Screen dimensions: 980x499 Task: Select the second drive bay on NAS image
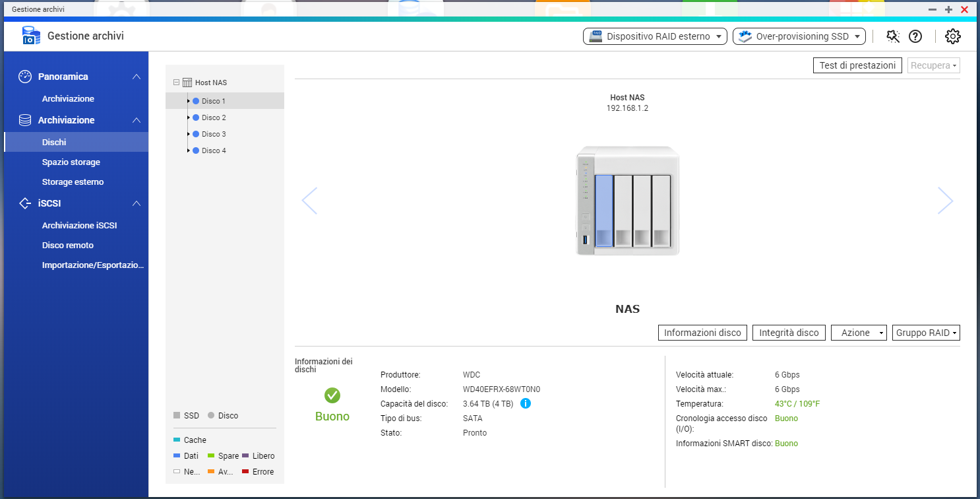click(623, 211)
